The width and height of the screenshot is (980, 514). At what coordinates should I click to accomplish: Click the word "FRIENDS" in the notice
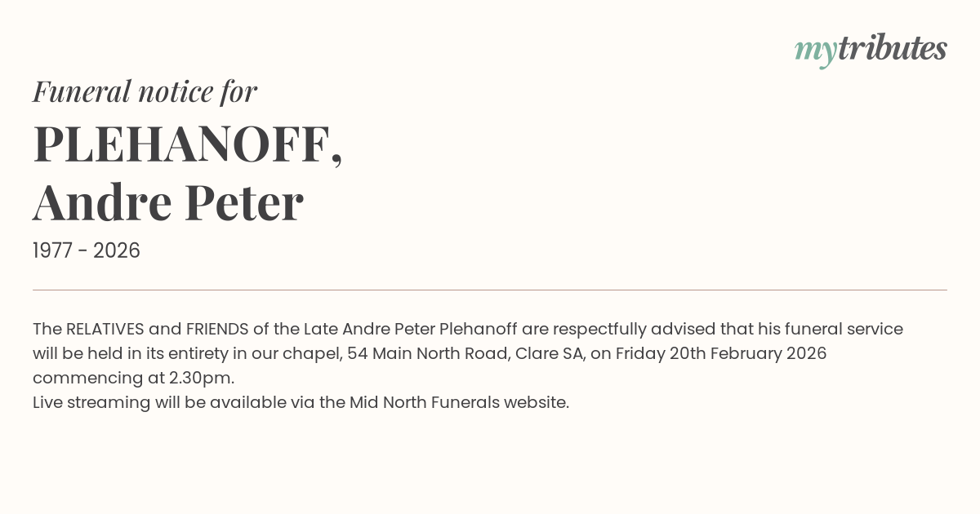pos(217,329)
